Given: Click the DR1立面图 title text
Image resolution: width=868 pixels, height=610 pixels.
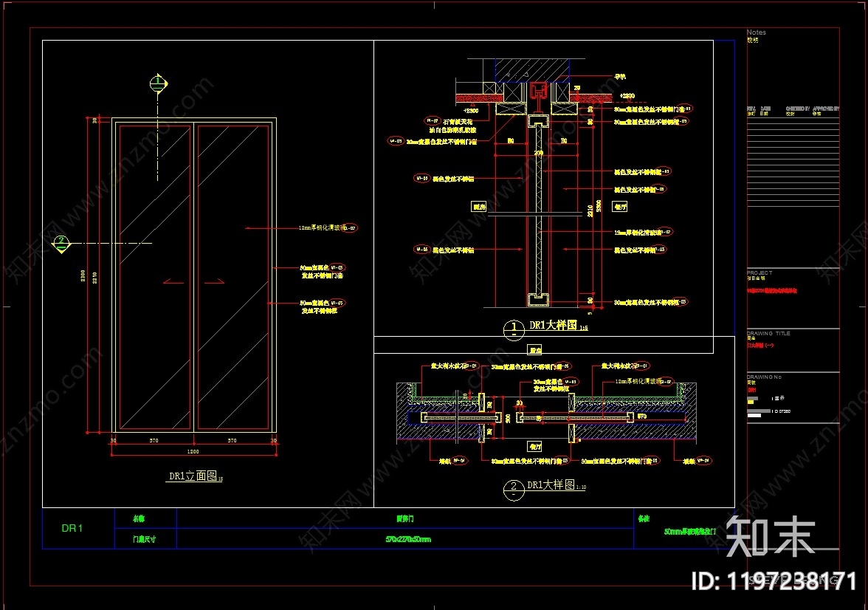Looking at the screenshot, I should (x=193, y=477).
